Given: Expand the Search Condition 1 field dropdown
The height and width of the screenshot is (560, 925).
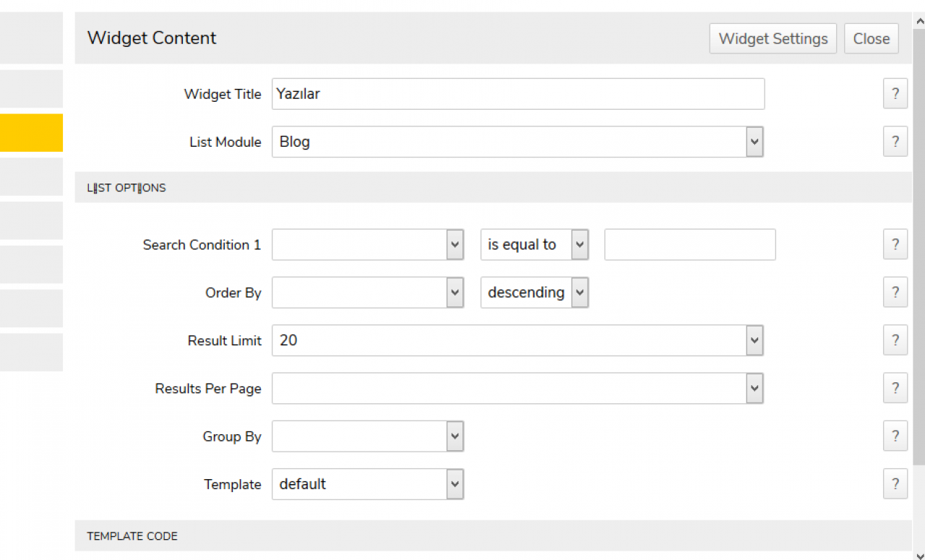Looking at the screenshot, I should tap(368, 244).
